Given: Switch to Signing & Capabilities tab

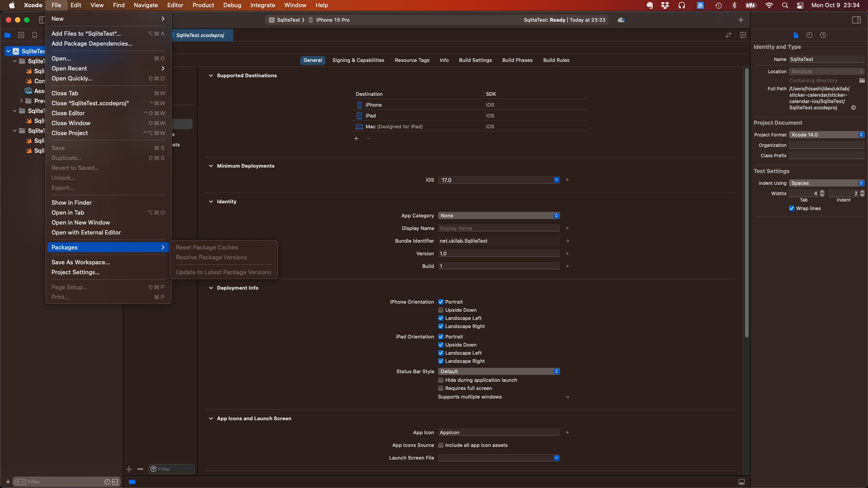Looking at the screenshot, I should [358, 60].
